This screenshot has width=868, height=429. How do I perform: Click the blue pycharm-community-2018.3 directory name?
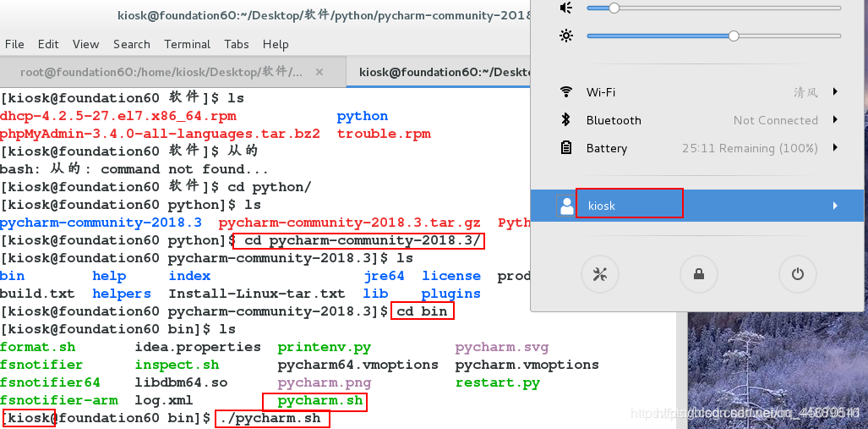pyautogui.click(x=101, y=223)
